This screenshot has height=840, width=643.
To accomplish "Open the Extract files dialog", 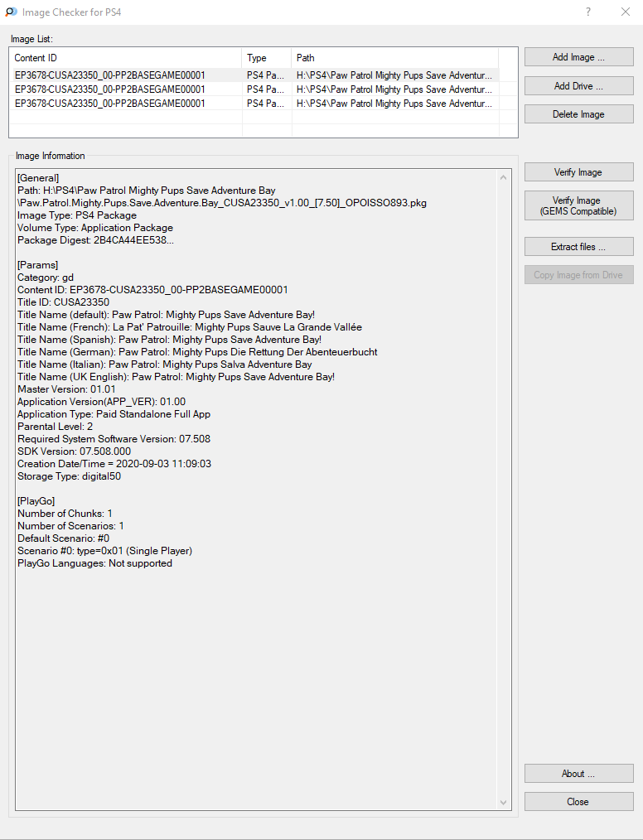I will (578, 246).
